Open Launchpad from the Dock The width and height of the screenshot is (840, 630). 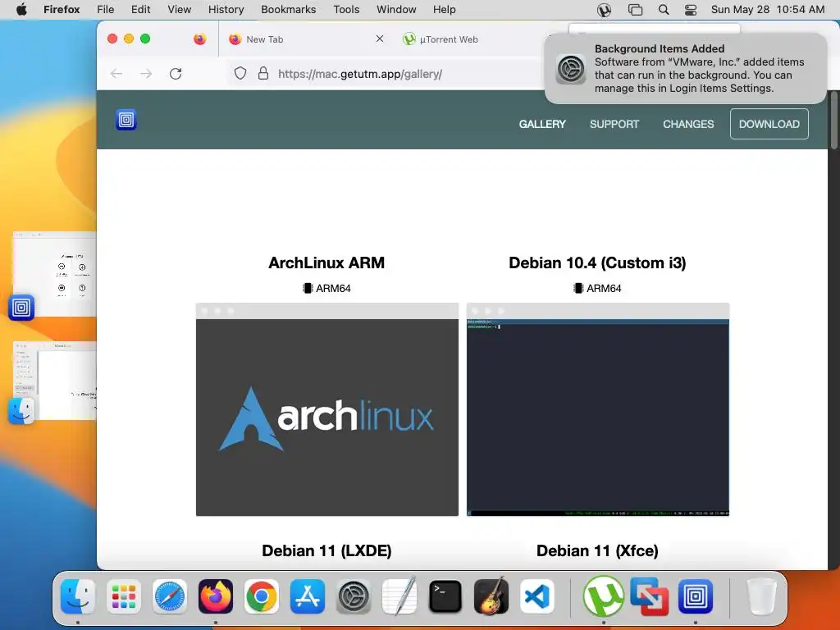[124, 596]
